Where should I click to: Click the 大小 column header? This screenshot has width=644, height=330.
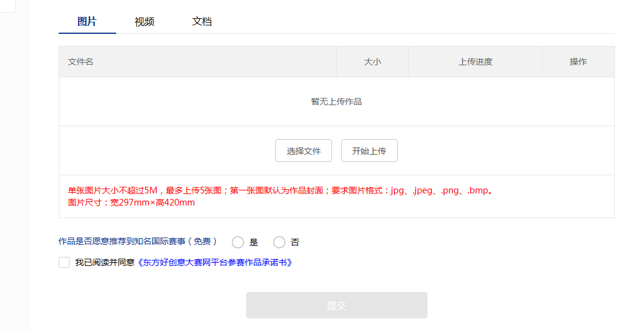[372, 62]
